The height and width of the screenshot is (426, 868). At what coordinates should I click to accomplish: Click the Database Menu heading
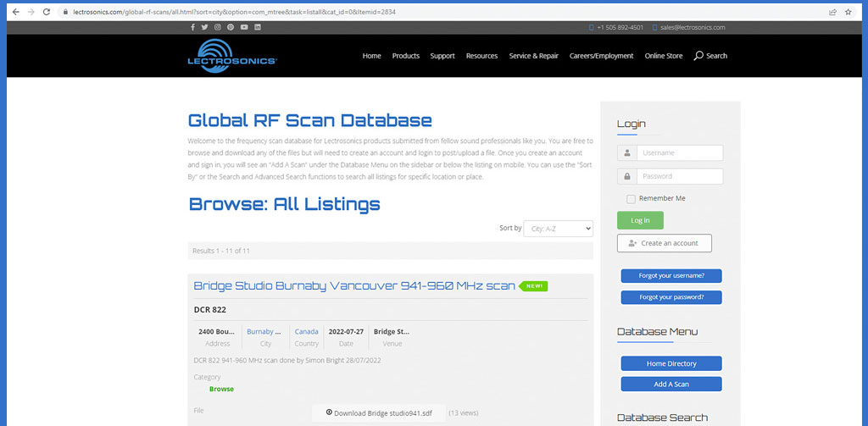[657, 332]
